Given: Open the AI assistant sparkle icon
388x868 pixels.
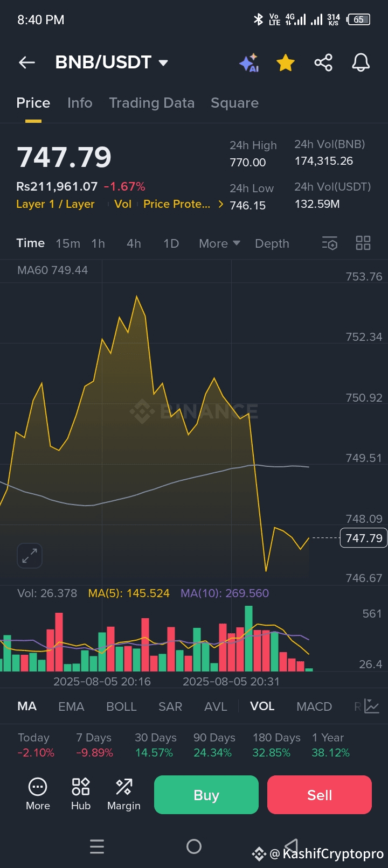Looking at the screenshot, I should (249, 63).
